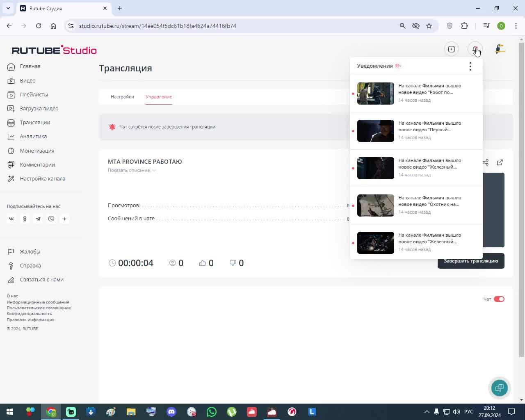The width and height of the screenshot is (525, 420).
Task: Switch the РУС keyboard language indicator
Action: click(x=468, y=412)
